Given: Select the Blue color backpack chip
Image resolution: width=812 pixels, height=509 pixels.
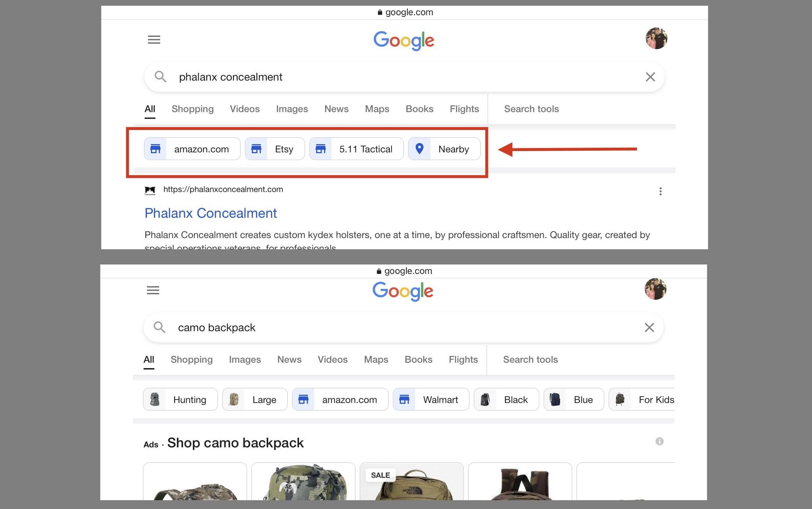Looking at the screenshot, I should click(573, 399).
